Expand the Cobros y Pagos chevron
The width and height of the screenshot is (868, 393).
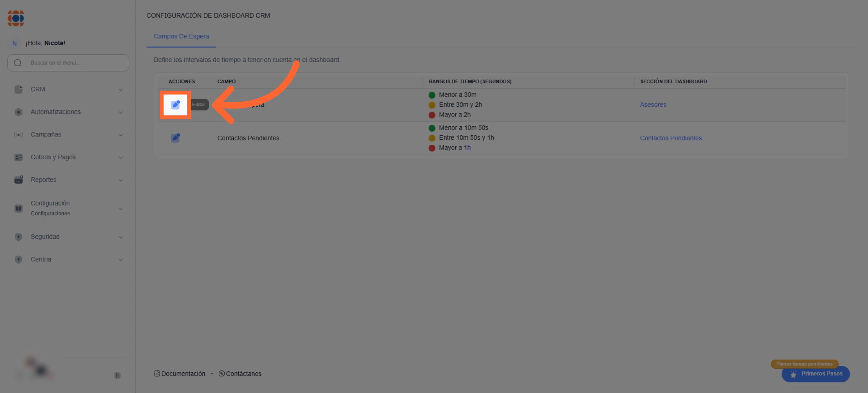click(x=121, y=157)
